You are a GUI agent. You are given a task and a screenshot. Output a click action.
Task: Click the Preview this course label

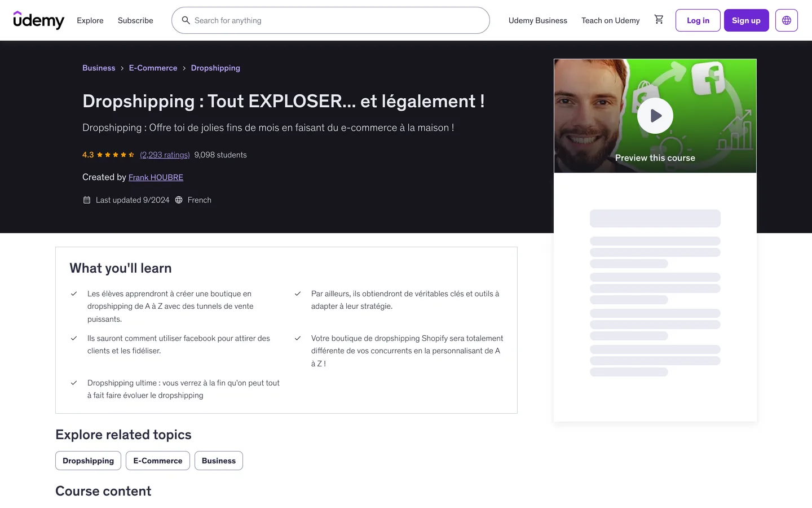tap(655, 158)
